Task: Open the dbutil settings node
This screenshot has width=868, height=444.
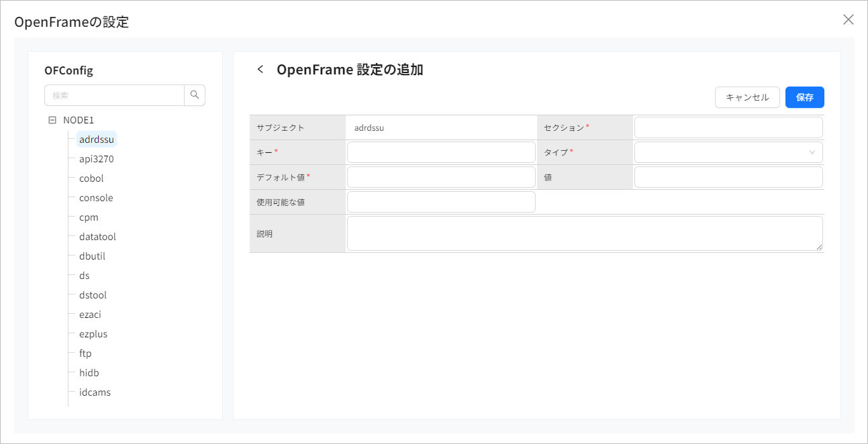Action: pyautogui.click(x=91, y=256)
